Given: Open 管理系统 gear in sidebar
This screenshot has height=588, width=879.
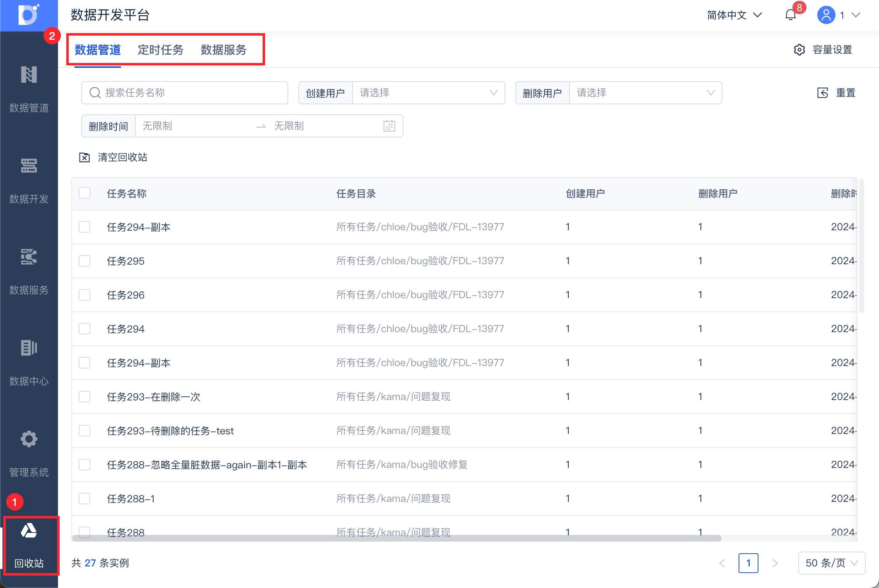Looking at the screenshot, I should (x=29, y=439).
